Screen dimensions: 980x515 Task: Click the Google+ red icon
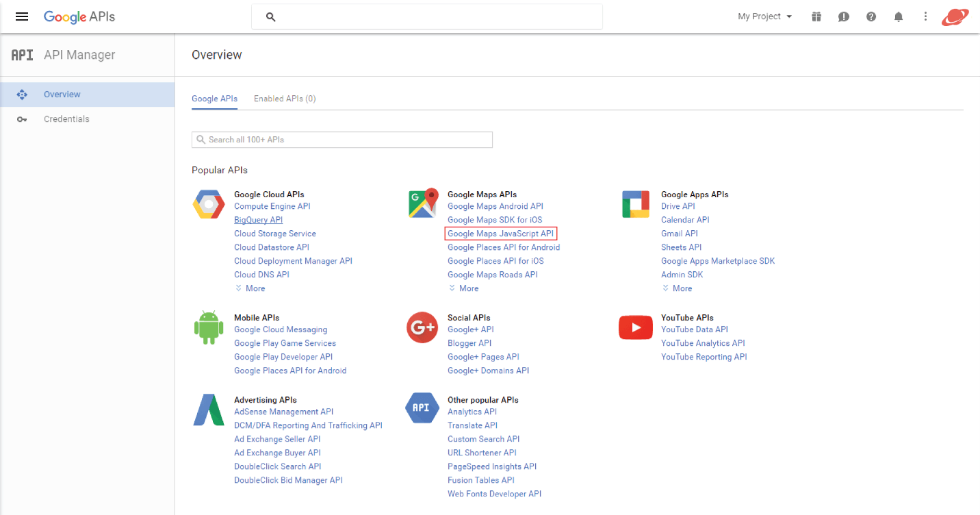click(422, 327)
